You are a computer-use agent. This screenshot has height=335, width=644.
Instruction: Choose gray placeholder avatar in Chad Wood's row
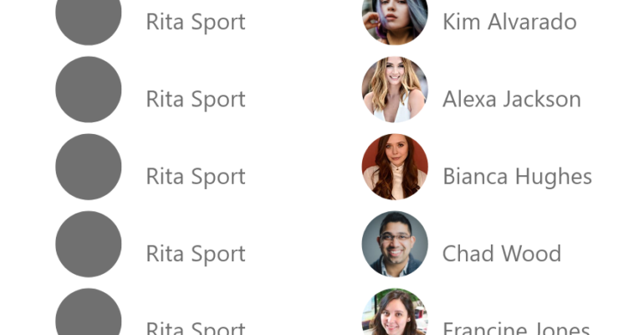tap(89, 245)
